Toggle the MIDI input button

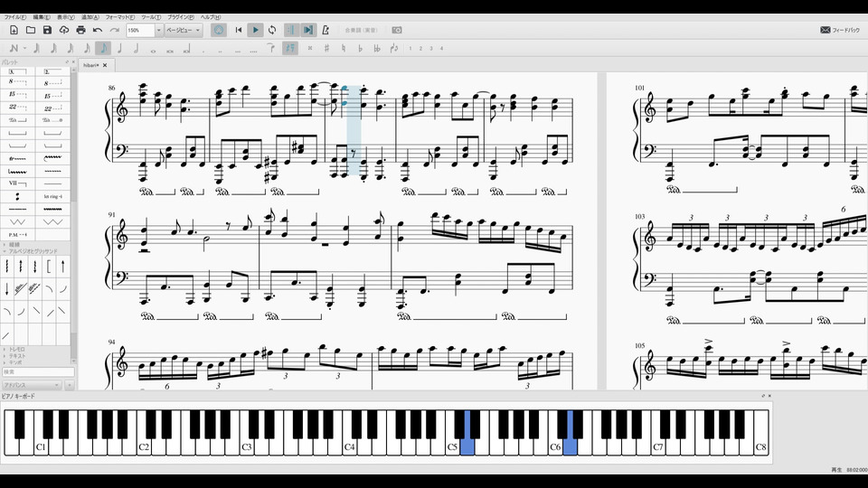[219, 30]
